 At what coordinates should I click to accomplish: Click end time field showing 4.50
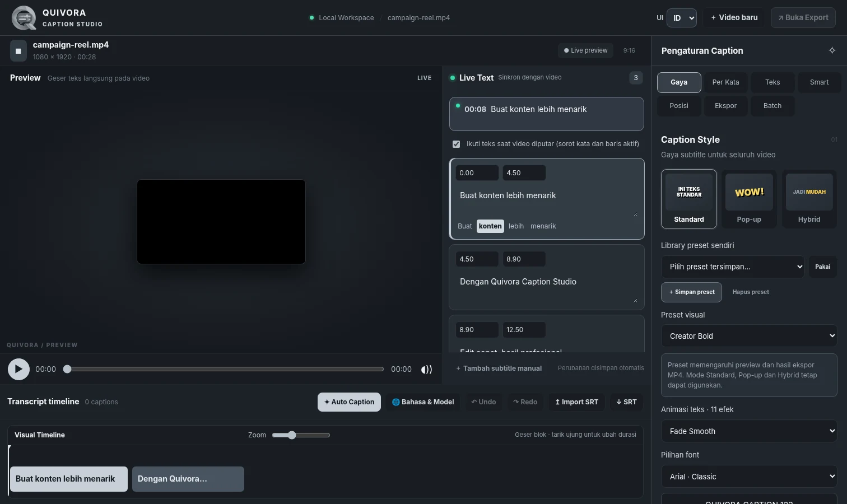[x=524, y=173]
